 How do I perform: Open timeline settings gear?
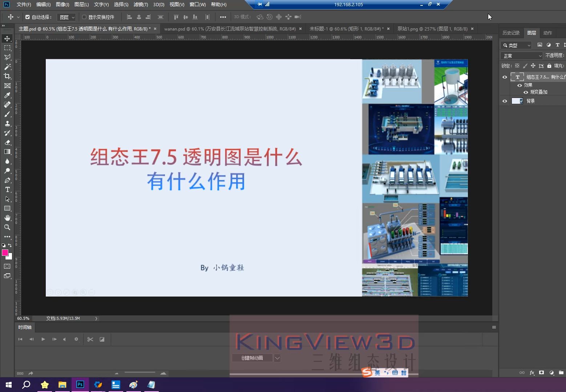(x=76, y=339)
